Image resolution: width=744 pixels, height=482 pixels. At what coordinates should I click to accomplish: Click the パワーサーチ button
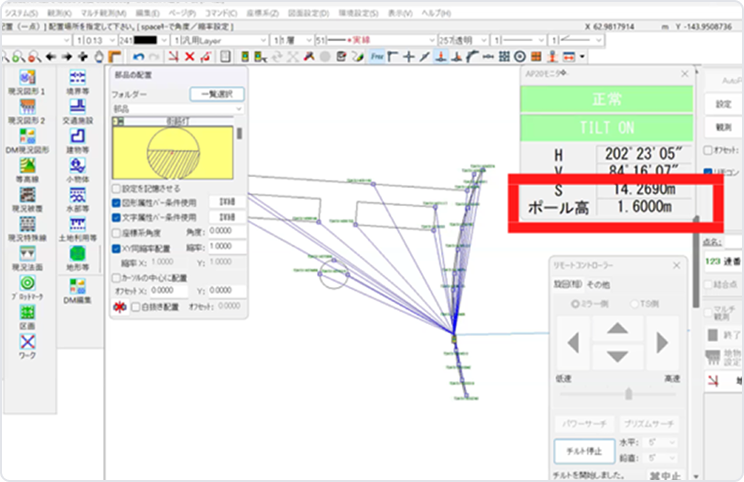[x=584, y=423]
